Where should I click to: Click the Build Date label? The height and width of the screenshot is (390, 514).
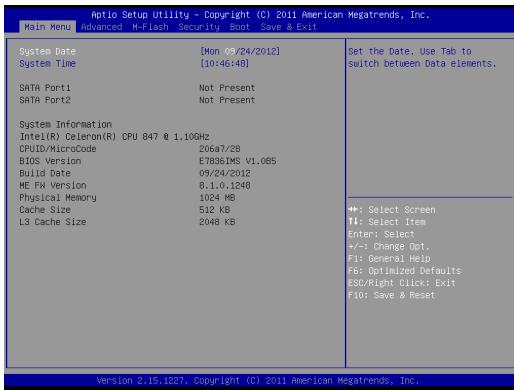click(x=45, y=173)
